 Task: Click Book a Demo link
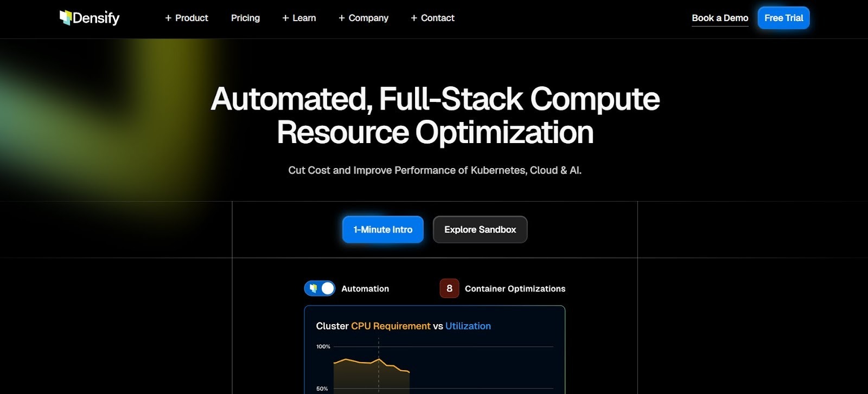coord(720,17)
